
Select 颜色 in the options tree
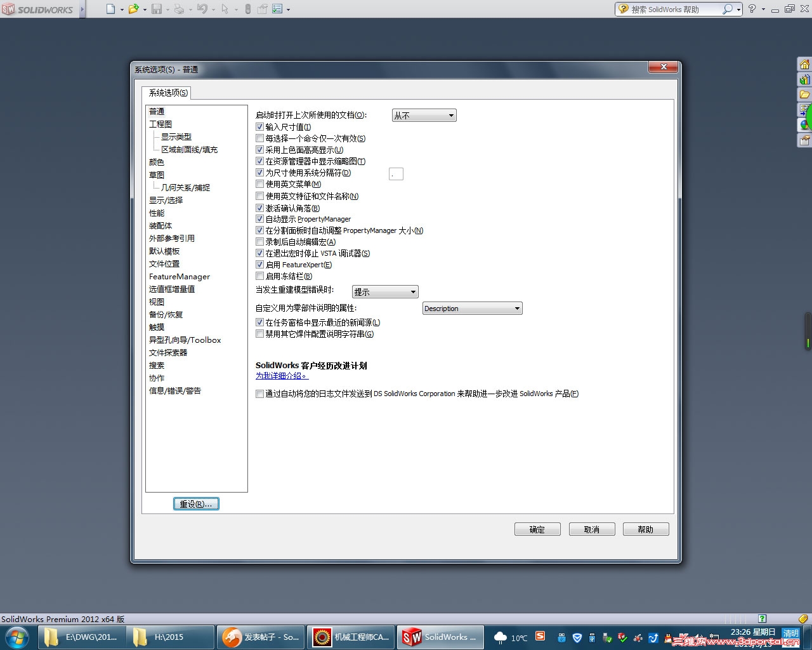pyautogui.click(x=157, y=162)
